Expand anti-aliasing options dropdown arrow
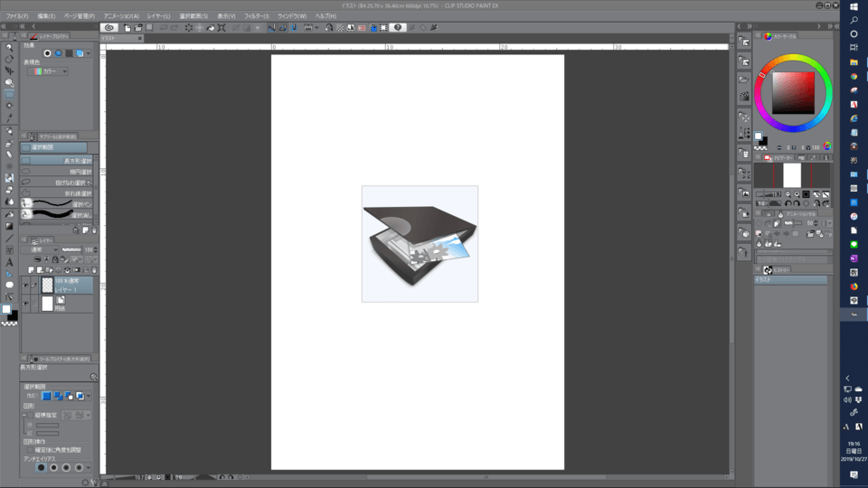 pyautogui.click(x=89, y=468)
